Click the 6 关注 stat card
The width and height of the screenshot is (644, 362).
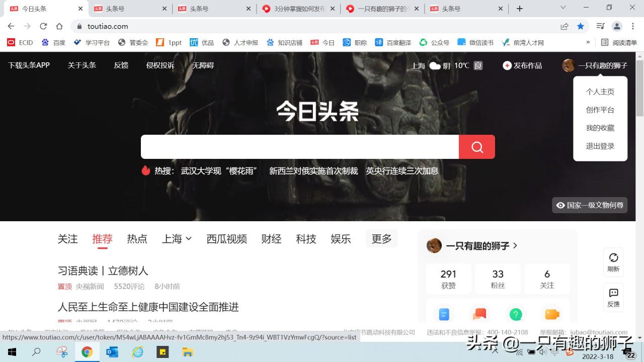coord(547,279)
